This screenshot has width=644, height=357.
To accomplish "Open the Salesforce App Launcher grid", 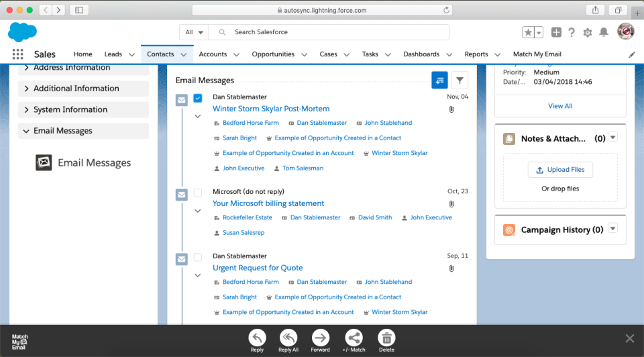I will pos(18,54).
